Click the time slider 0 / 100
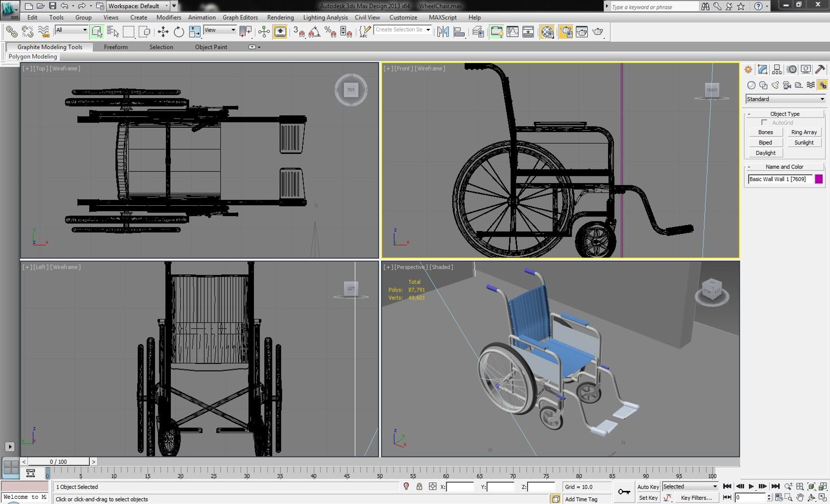This screenshot has width=830, height=504. [x=58, y=462]
